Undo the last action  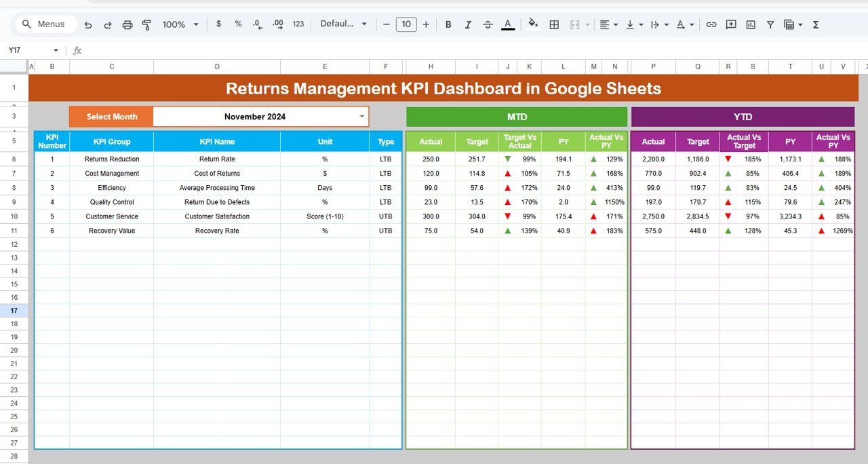click(x=88, y=24)
